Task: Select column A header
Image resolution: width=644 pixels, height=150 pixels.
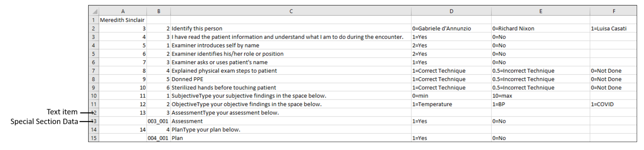Action: point(123,11)
